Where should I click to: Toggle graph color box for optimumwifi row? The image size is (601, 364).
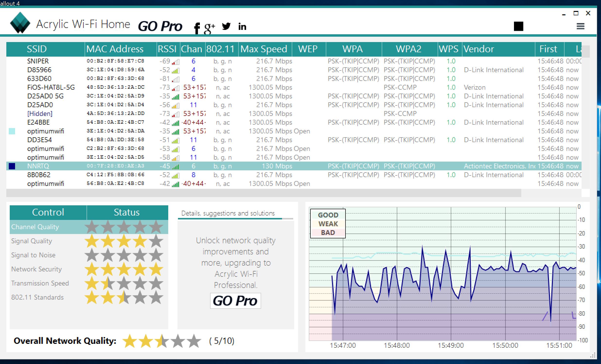click(x=12, y=131)
